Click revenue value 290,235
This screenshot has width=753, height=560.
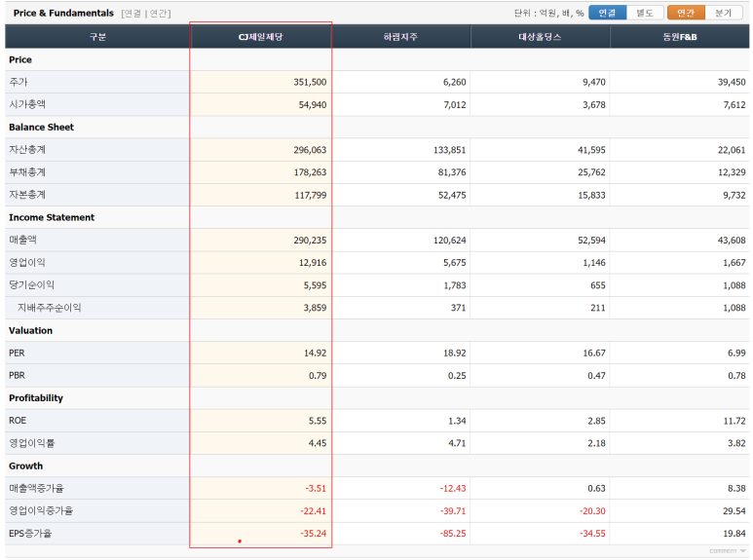pyautogui.click(x=310, y=241)
